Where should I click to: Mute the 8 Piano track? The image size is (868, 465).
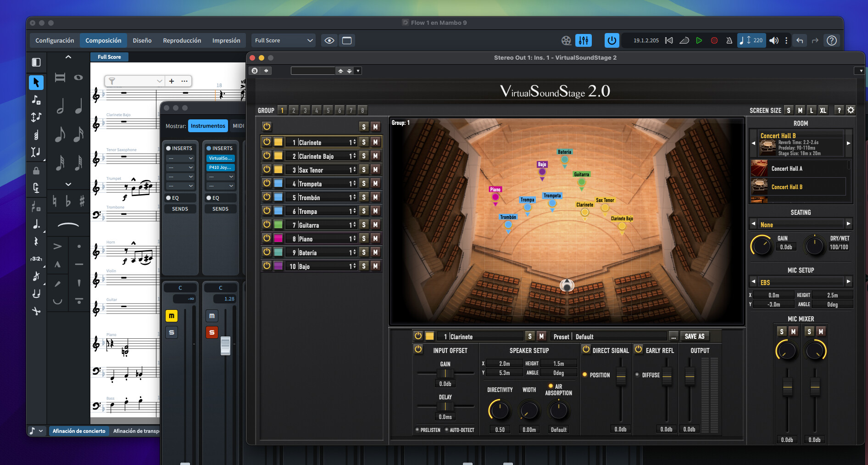tap(375, 239)
